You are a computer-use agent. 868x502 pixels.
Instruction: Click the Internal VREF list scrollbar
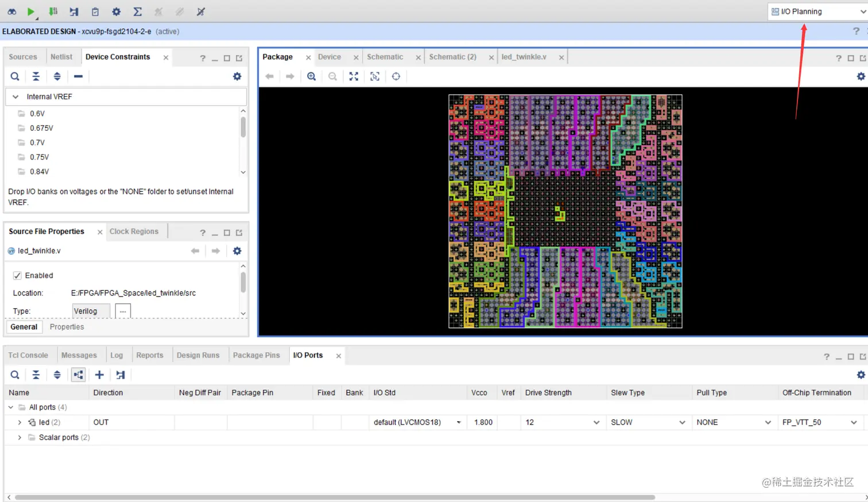243,127
